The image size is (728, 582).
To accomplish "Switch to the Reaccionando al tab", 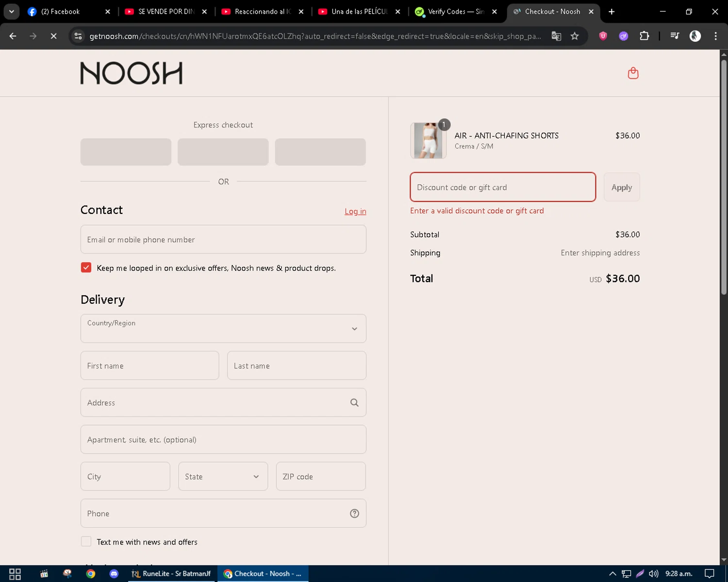I will click(x=262, y=12).
